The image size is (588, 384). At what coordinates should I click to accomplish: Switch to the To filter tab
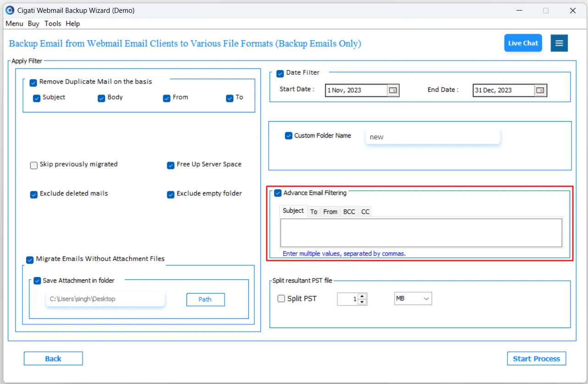click(313, 211)
